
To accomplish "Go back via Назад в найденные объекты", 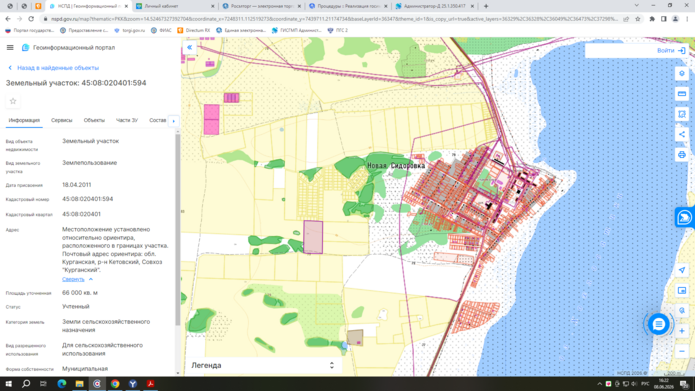I will tap(54, 68).
